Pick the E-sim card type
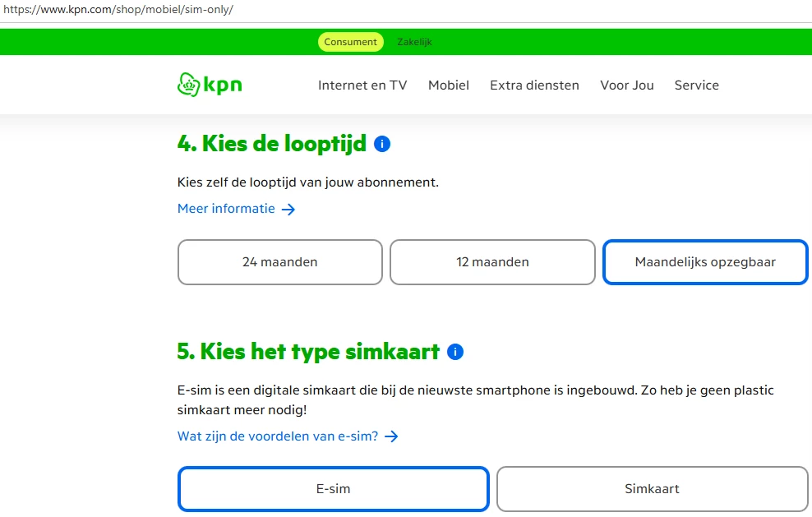This screenshot has height=517, width=812. point(333,489)
